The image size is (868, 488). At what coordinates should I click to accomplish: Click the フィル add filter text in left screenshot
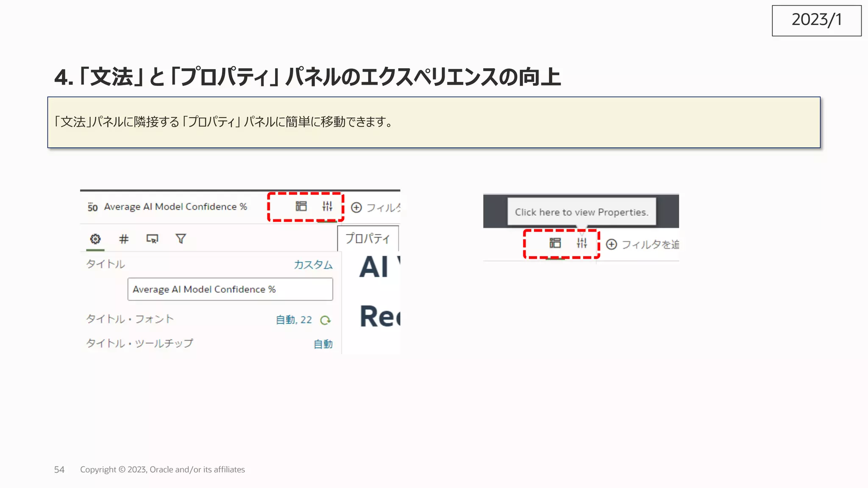point(383,208)
